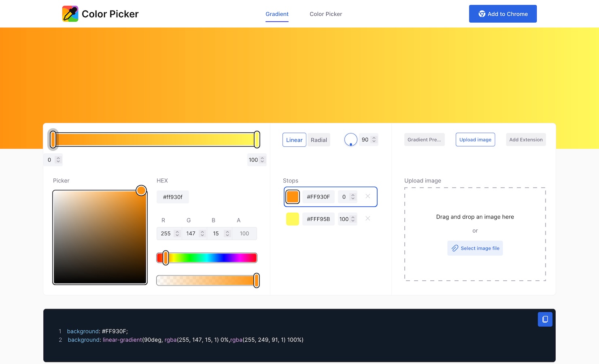The height and width of the screenshot is (364, 599).
Task: Switch gradient type to Linear
Action: coord(294,140)
